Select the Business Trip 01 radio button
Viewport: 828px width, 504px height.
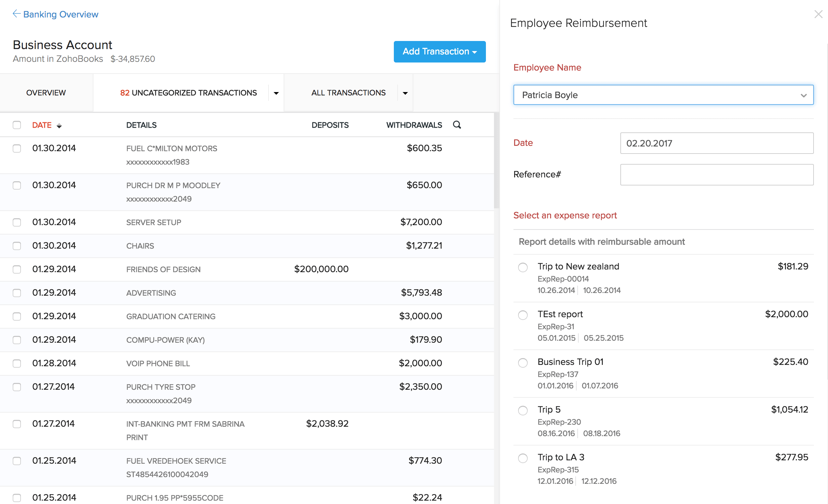[524, 362]
